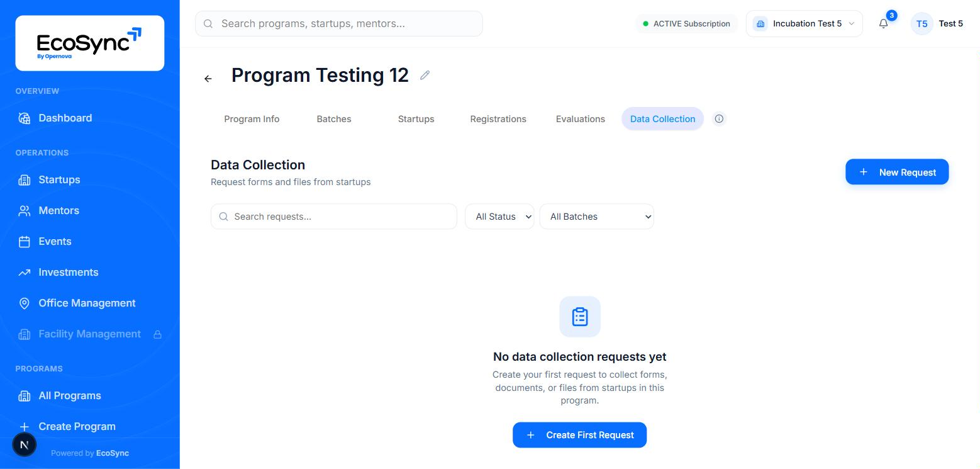The height and width of the screenshot is (469, 980).
Task: Open the Startups tab in program
Action: pyautogui.click(x=416, y=119)
